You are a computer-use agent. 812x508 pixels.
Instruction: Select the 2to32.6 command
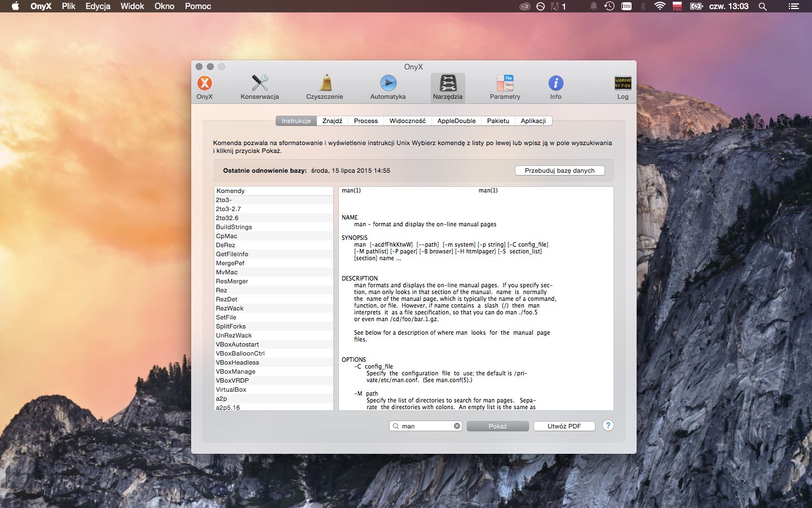[273, 218]
